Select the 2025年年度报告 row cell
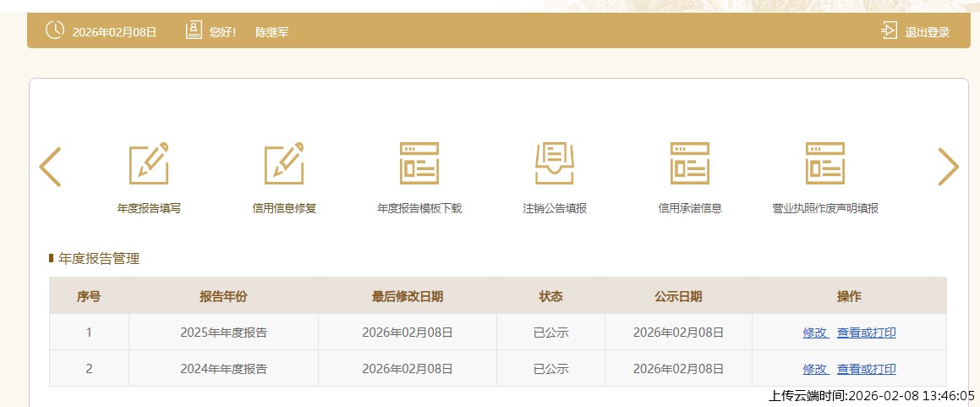 [x=223, y=333]
